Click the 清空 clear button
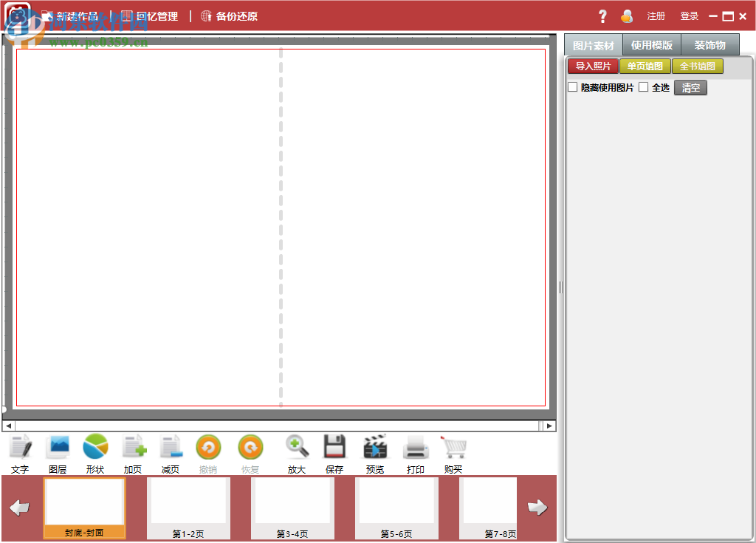756x543 pixels. point(690,88)
